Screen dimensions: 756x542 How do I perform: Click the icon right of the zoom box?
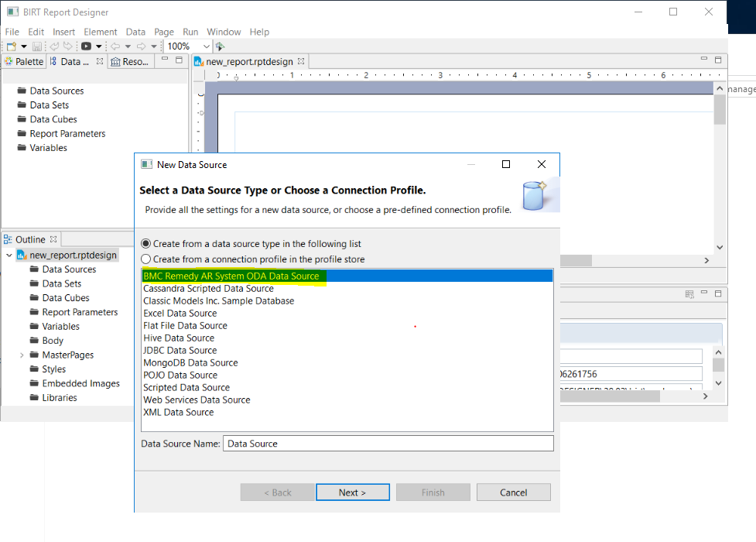[220, 46]
